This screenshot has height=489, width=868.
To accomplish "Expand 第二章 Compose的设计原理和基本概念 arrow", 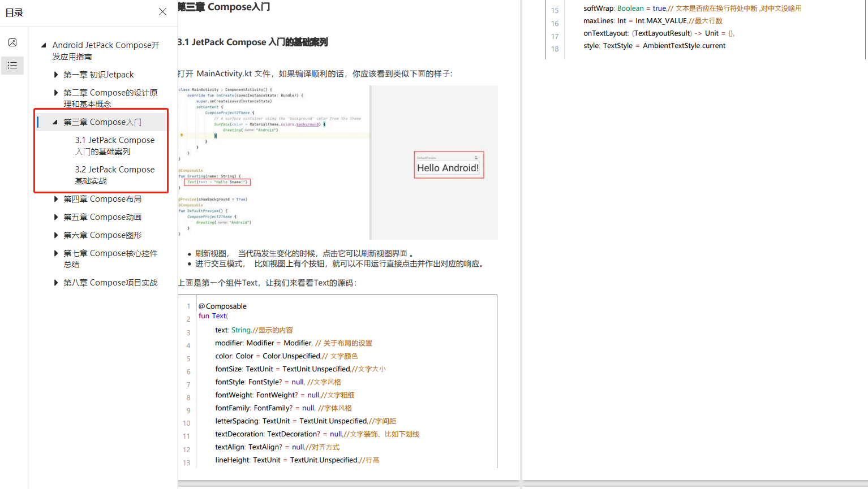I will tap(55, 93).
